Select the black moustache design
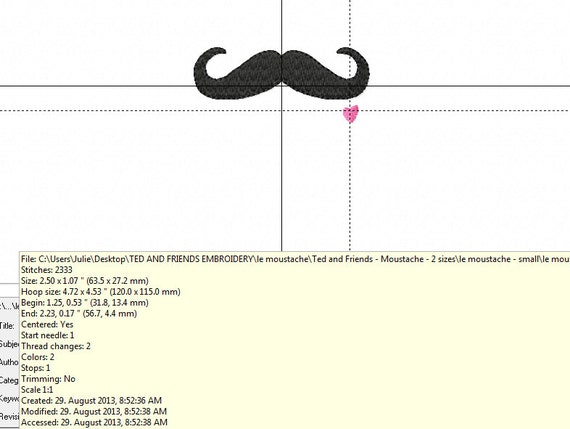 (x=281, y=73)
